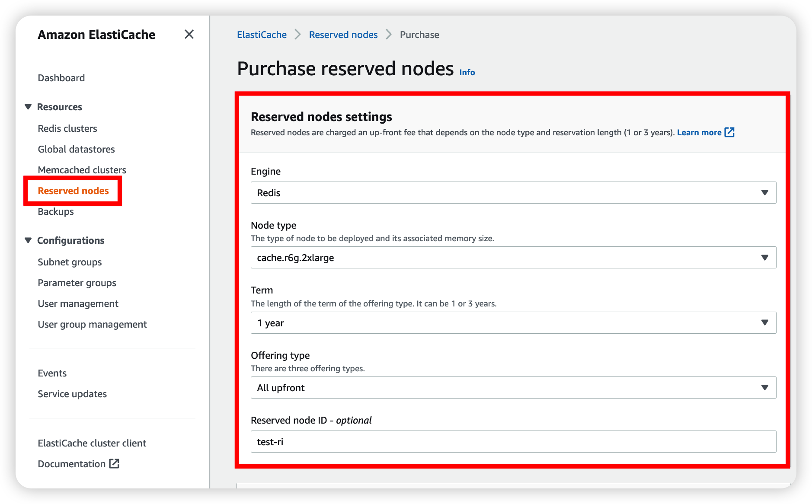
Task: Click the Purchase reserved nodes page title
Action: coord(345,69)
